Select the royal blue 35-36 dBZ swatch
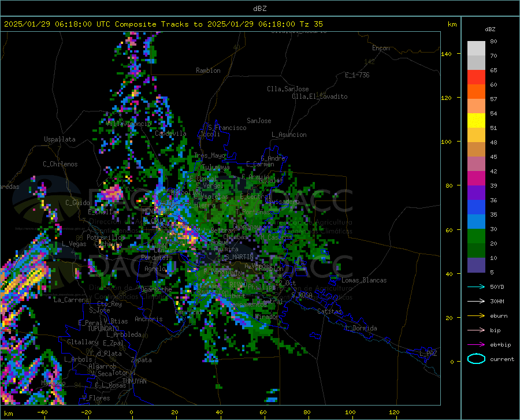 [476, 207]
